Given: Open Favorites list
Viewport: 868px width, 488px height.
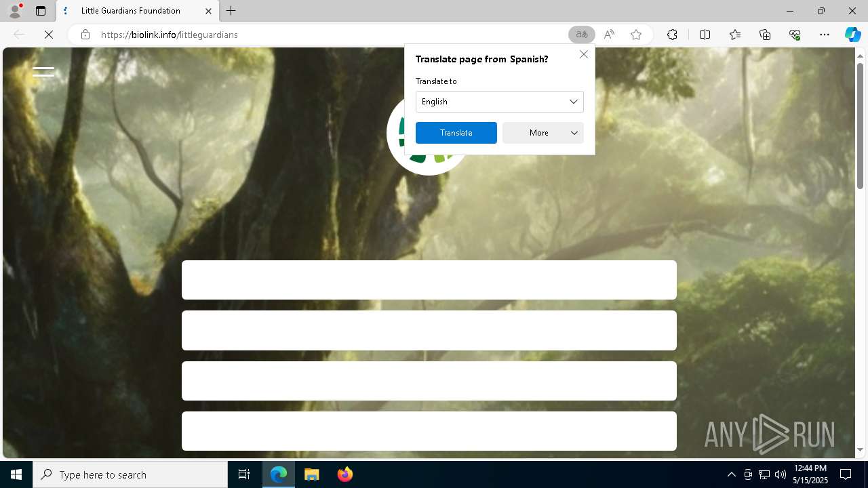Looking at the screenshot, I should 735,35.
